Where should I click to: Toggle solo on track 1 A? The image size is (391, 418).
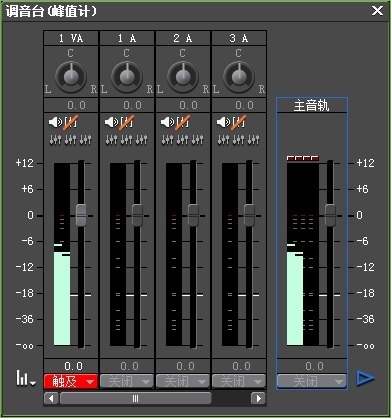pos(127,122)
